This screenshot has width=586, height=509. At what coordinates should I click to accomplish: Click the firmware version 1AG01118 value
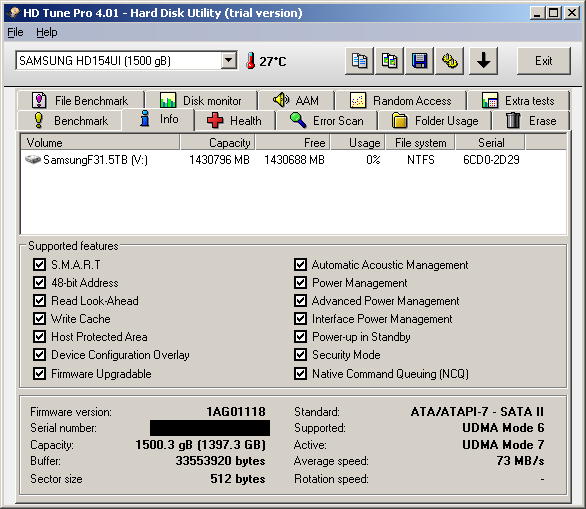(x=236, y=412)
